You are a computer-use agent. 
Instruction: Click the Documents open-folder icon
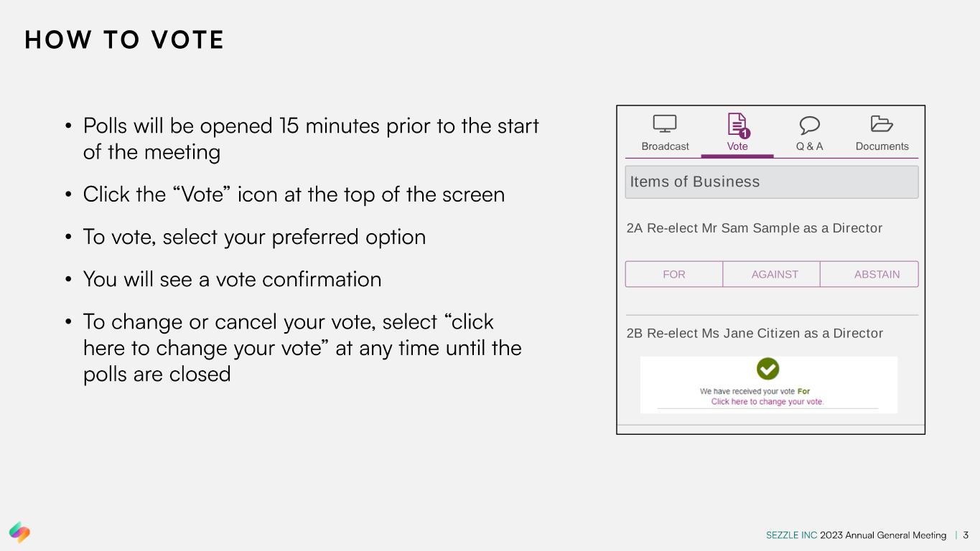pyautogui.click(x=882, y=124)
